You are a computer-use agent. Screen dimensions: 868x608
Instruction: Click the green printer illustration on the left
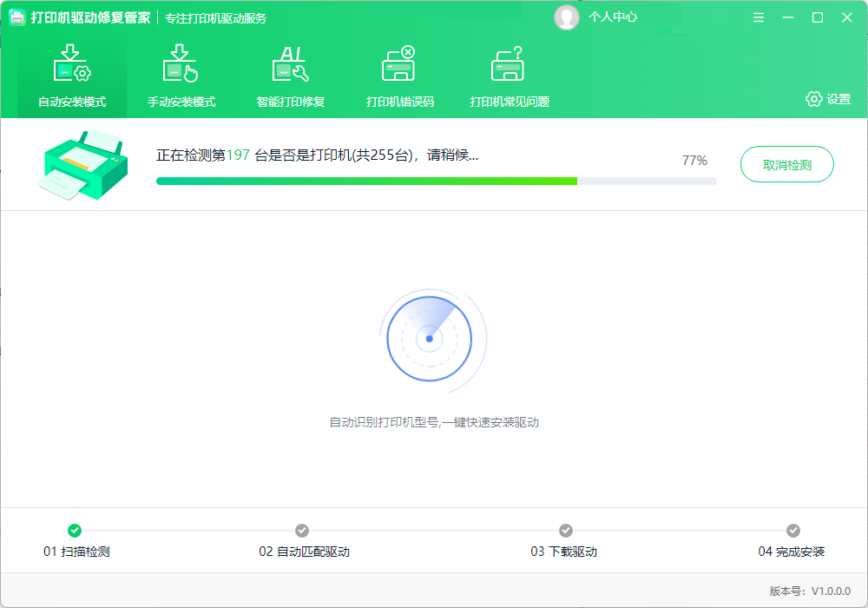point(83,163)
